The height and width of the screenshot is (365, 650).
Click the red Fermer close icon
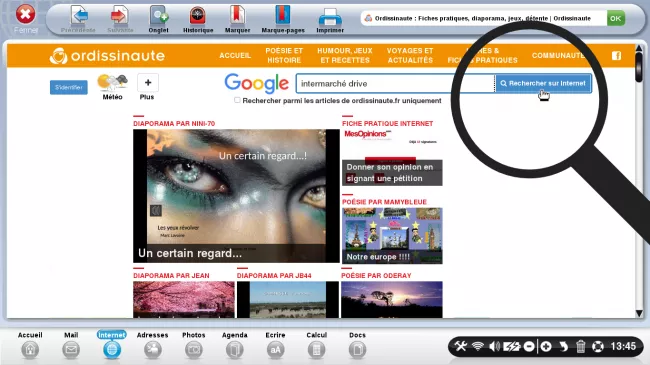25,15
